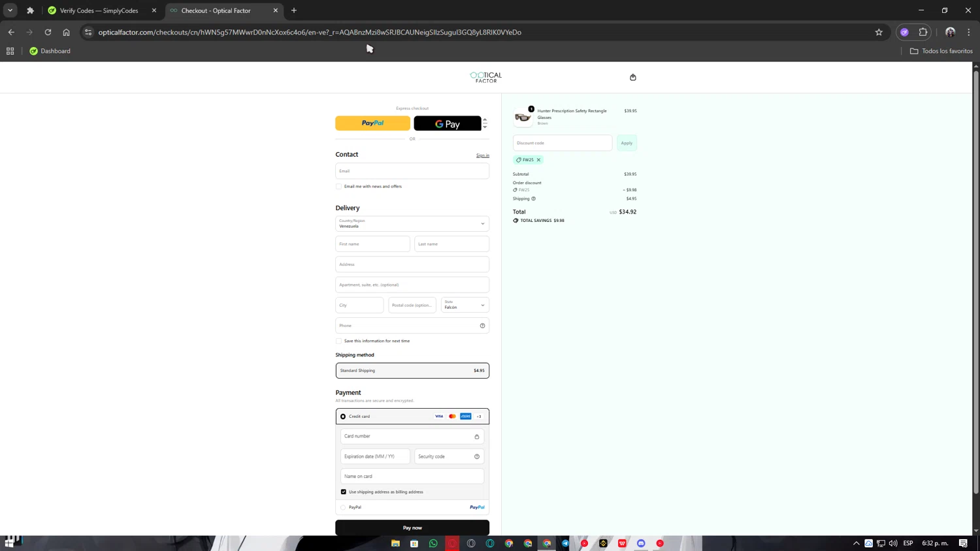Focus the Discount code field
980x551 pixels.
563,143
